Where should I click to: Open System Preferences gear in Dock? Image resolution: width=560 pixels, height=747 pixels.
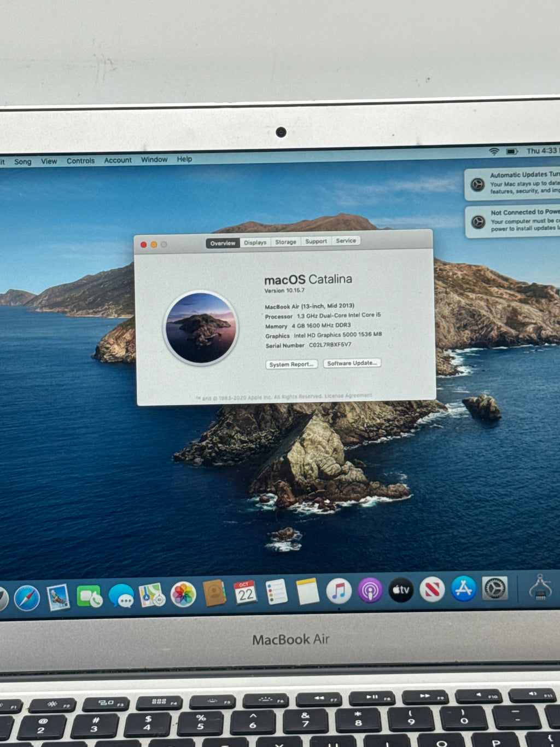495,588
